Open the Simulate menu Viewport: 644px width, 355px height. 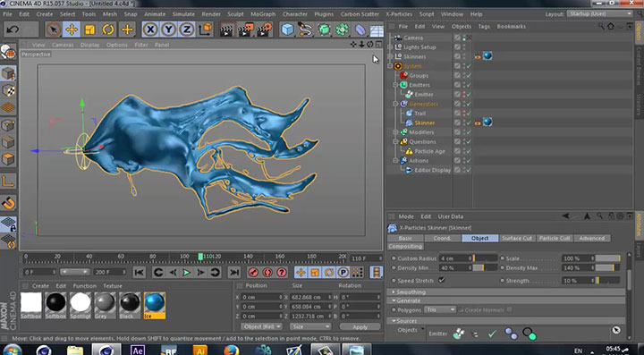point(183,14)
